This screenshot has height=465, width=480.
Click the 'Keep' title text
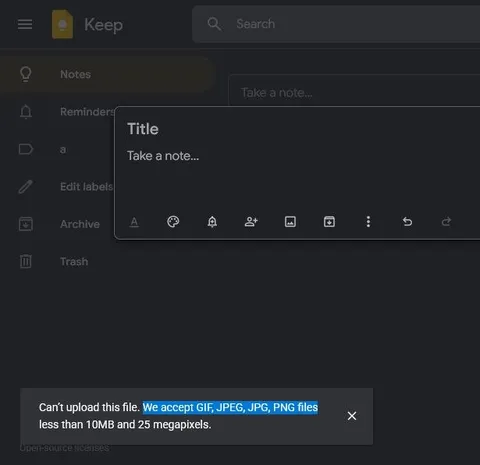tap(103, 25)
